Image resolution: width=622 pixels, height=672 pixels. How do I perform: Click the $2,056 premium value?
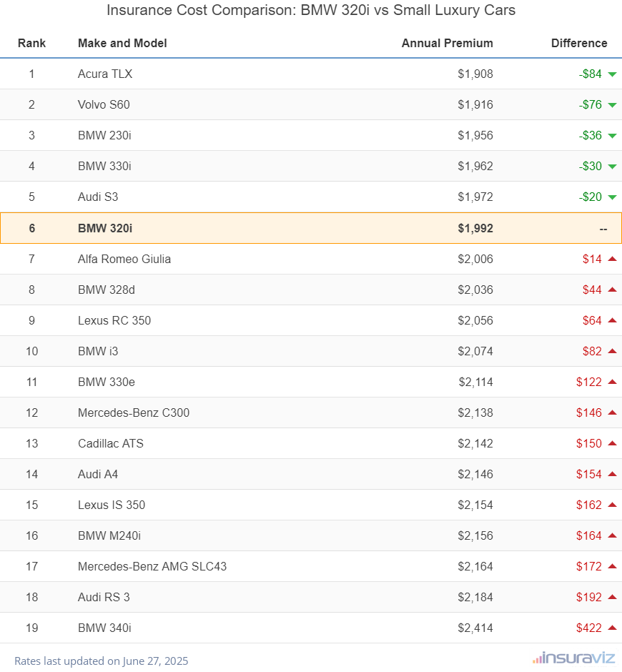(x=475, y=320)
